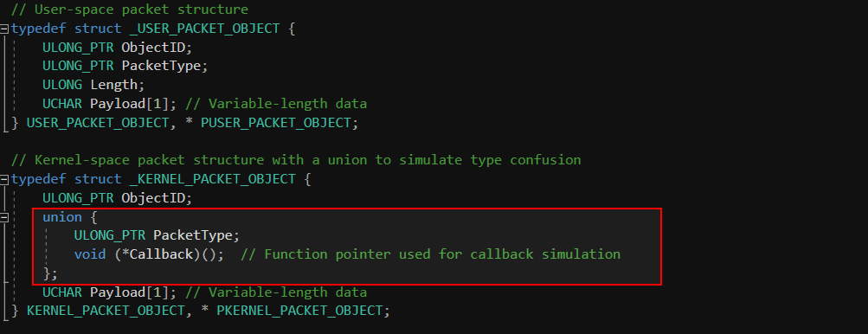
Task: Click the ULONG type before Length
Action: click(62, 85)
